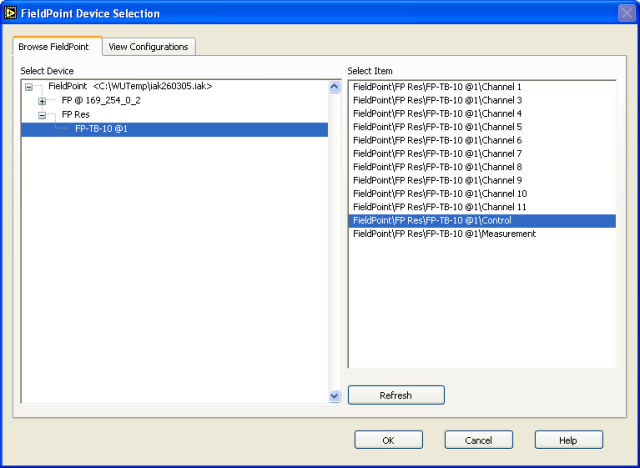
Task: Select FP Res in device tree
Action: 76,115
